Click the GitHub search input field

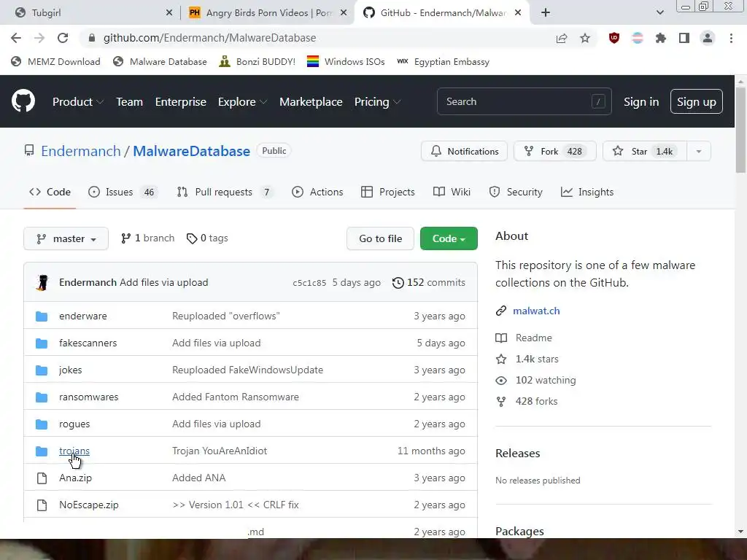point(524,101)
